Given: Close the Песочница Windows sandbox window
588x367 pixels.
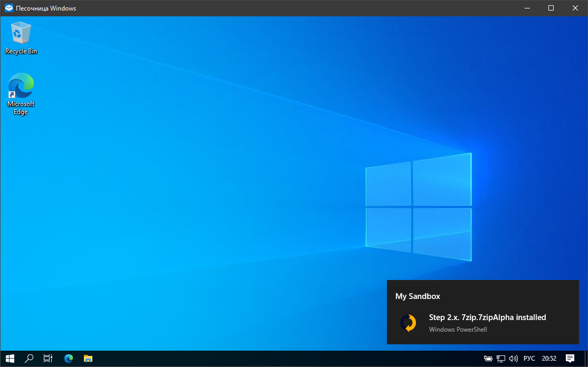Looking at the screenshot, I should (x=575, y=8).
